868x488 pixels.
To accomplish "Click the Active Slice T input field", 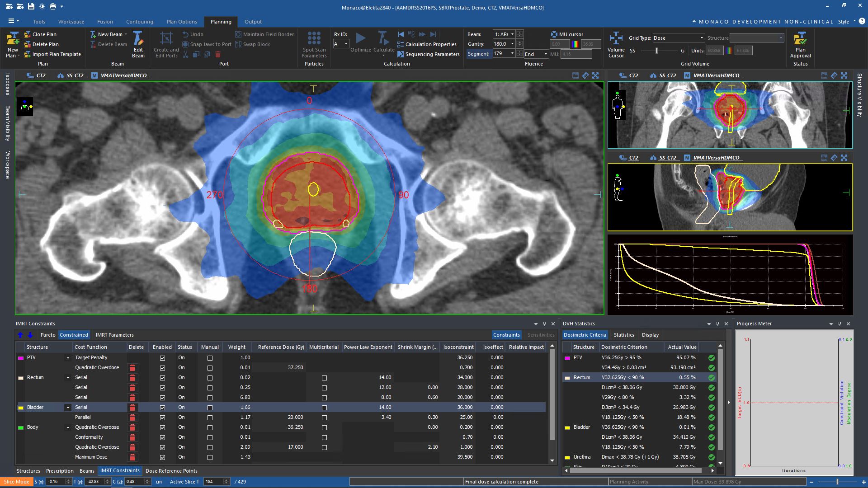I will click(214, 482).
